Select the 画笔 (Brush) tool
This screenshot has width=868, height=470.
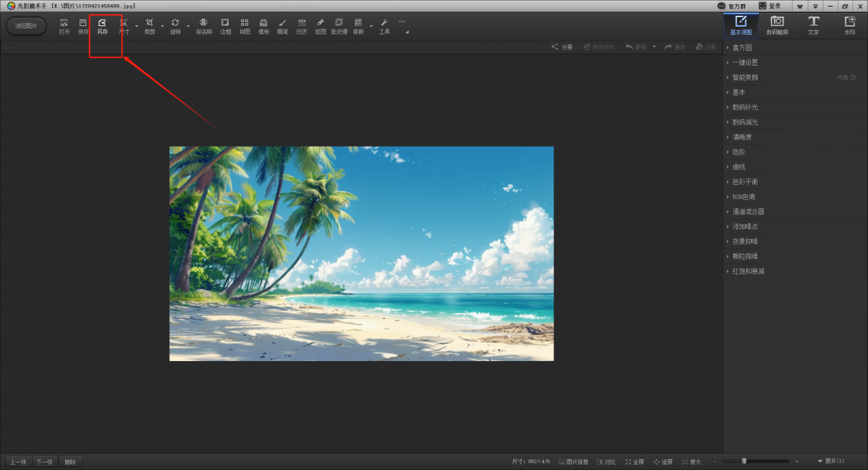[282, 26]
